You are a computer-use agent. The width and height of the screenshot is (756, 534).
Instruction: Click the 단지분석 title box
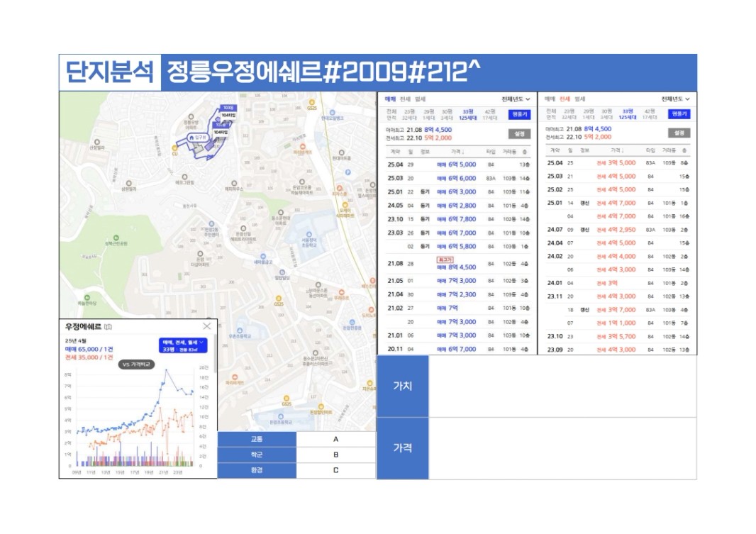pos(110,72)
